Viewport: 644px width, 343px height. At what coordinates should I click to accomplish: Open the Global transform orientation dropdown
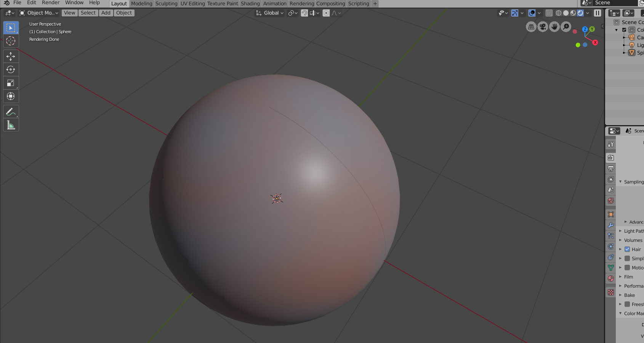coord(270,13)
